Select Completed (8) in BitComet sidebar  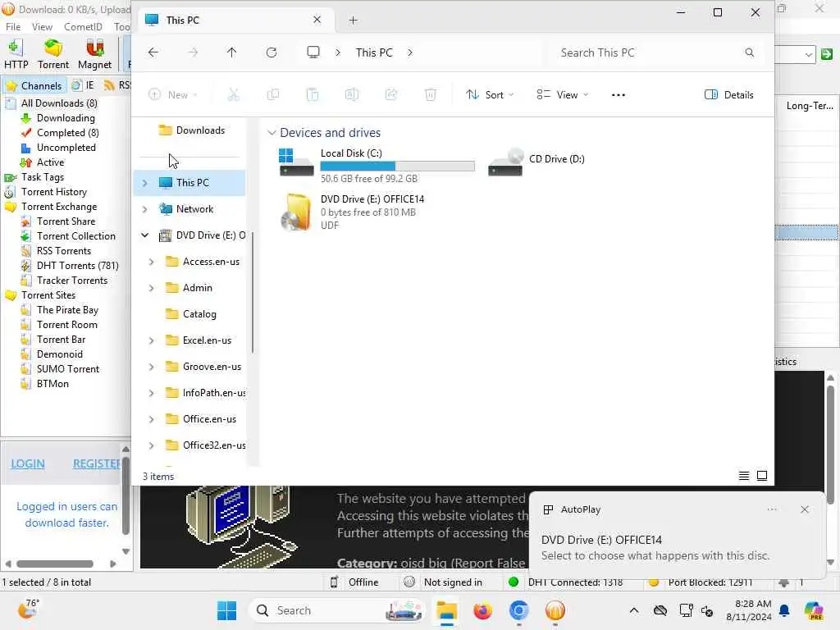tap(67, 133)
